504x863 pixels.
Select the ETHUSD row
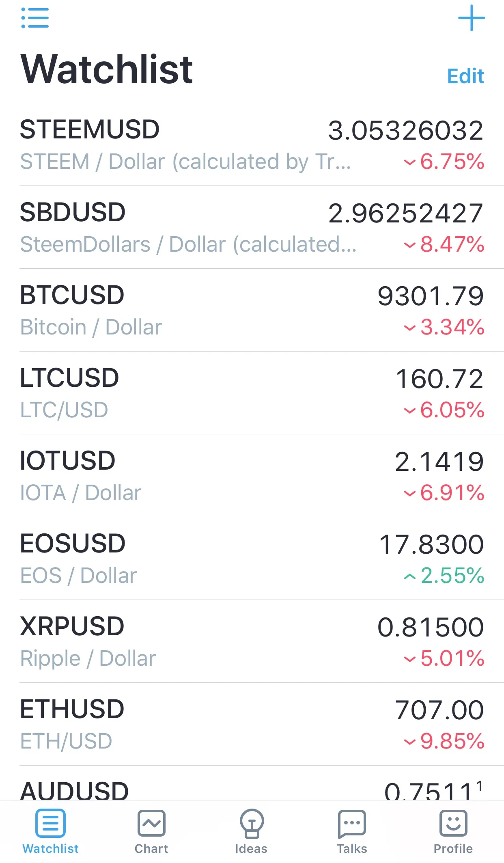(x=252, y=725)
